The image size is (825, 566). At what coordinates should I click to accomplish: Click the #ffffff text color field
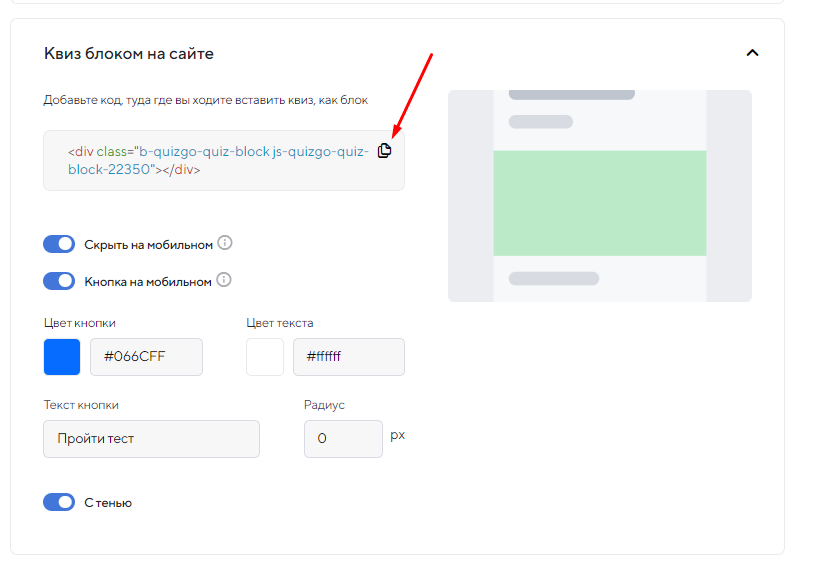click(x=348, y=357)
